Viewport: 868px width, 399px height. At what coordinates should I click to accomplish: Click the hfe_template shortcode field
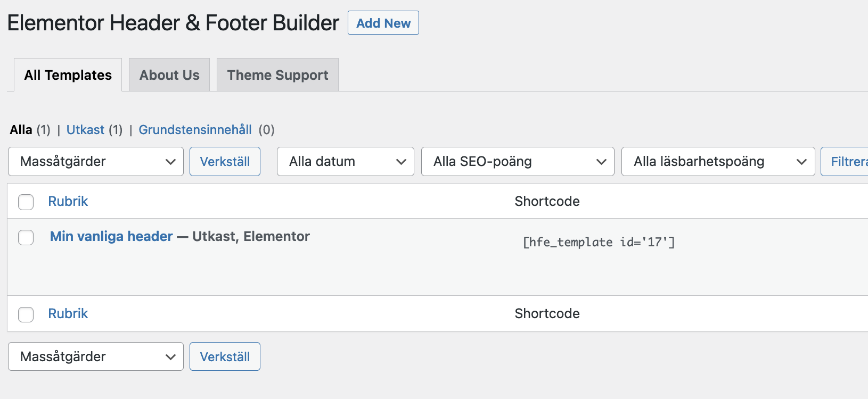(599, 242)
